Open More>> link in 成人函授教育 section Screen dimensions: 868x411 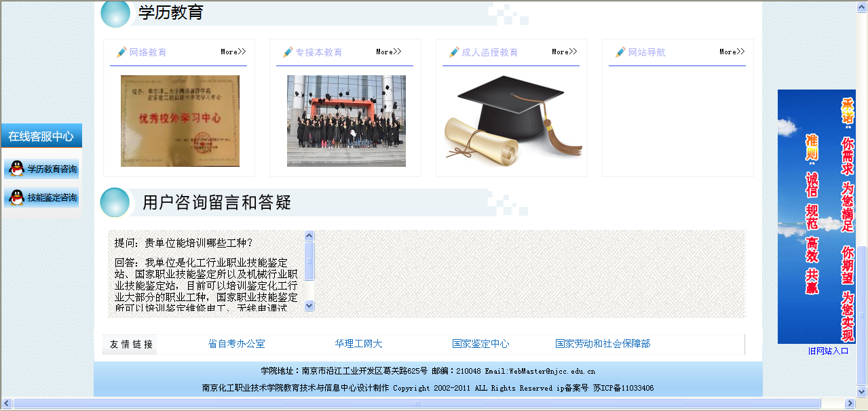click(x=564, y=52)
